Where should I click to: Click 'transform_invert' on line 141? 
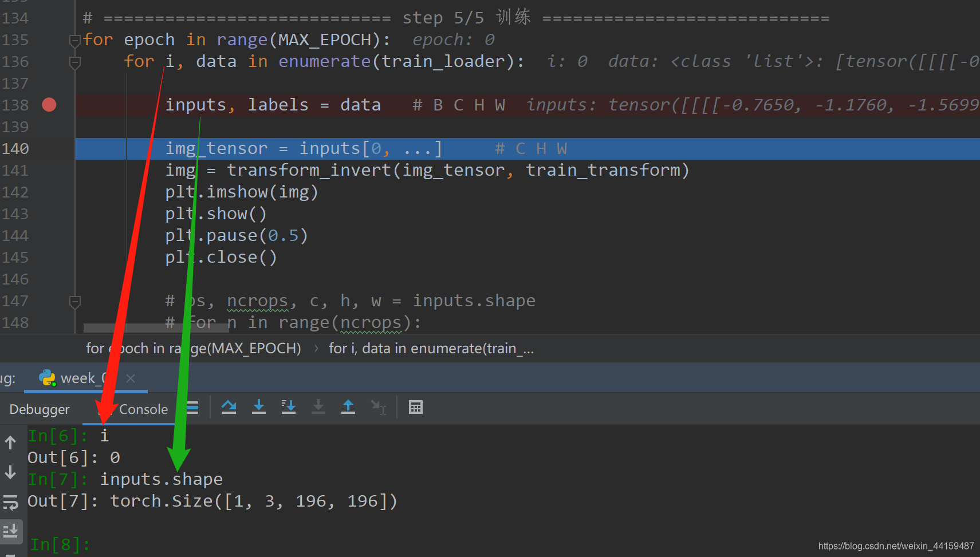309,170
